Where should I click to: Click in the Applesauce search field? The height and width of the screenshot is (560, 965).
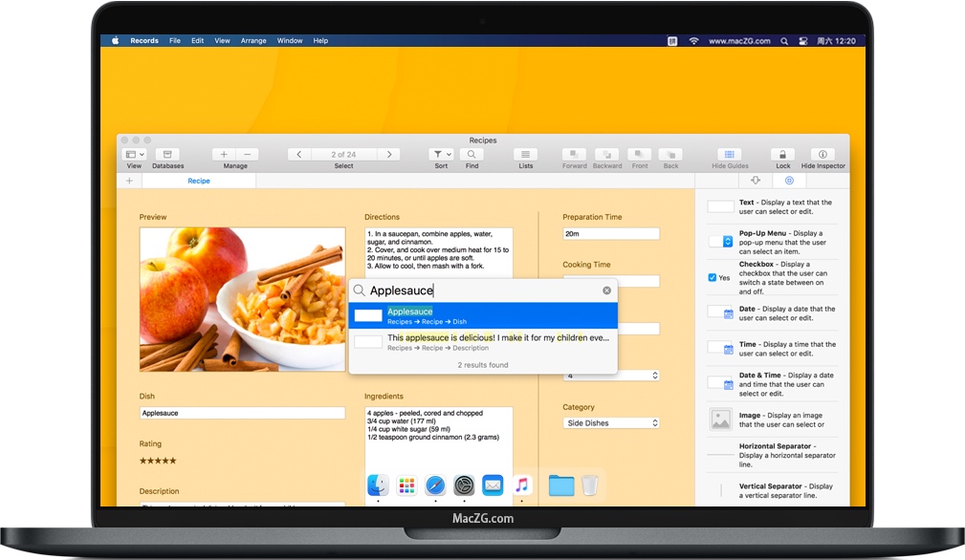tap(483, 291)
